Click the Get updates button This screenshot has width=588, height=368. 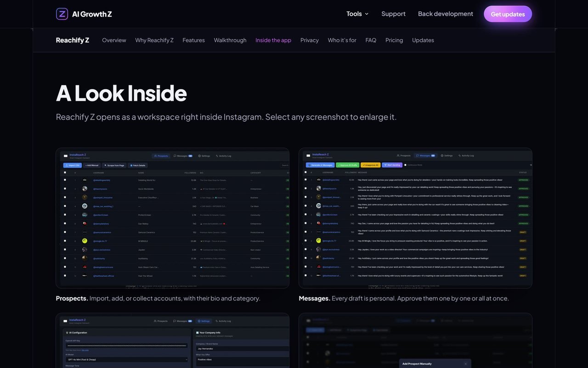tap(508, 14)
